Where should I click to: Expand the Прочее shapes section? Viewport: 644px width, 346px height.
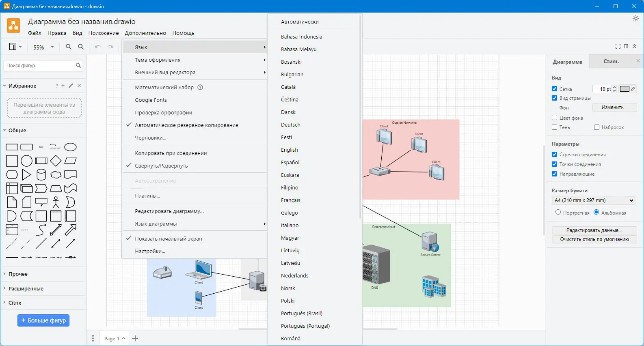click(x=43, y=274)
